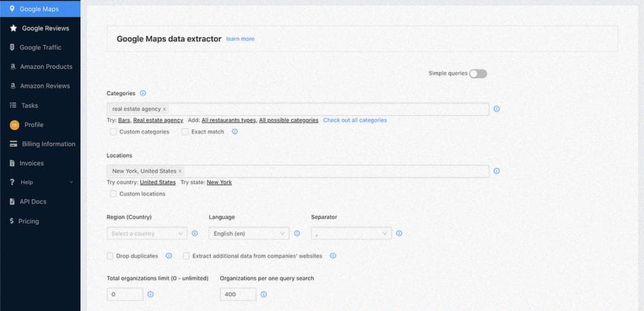Click info icon beside Region country dropdown
This screenshot has height=311, width=644.
click(194, 233)
